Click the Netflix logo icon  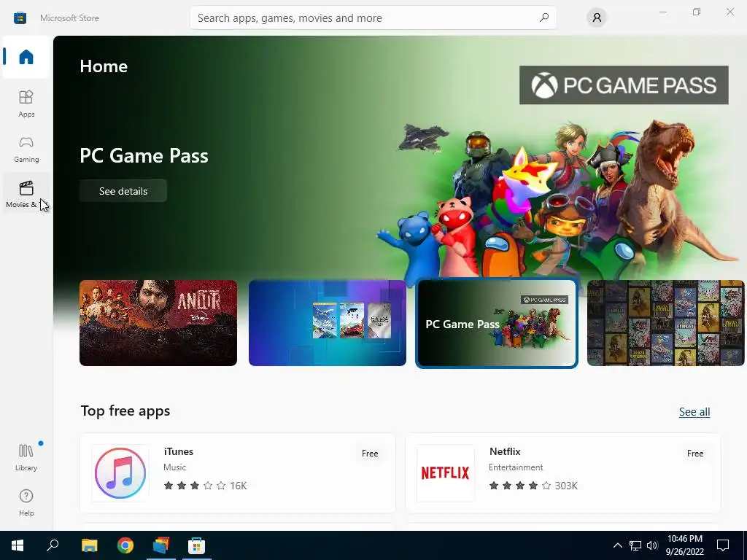pyautogui.click(x=446, y=472)
